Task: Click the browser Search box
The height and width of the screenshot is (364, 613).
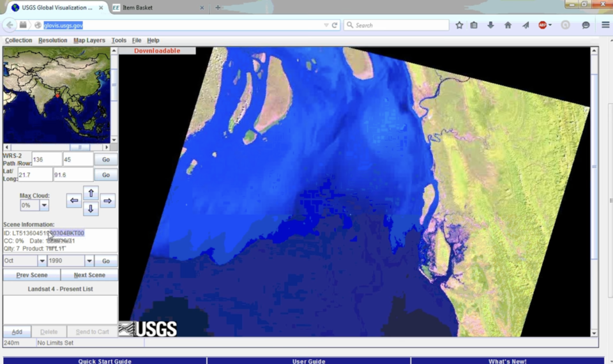Action: click(397, 25)
